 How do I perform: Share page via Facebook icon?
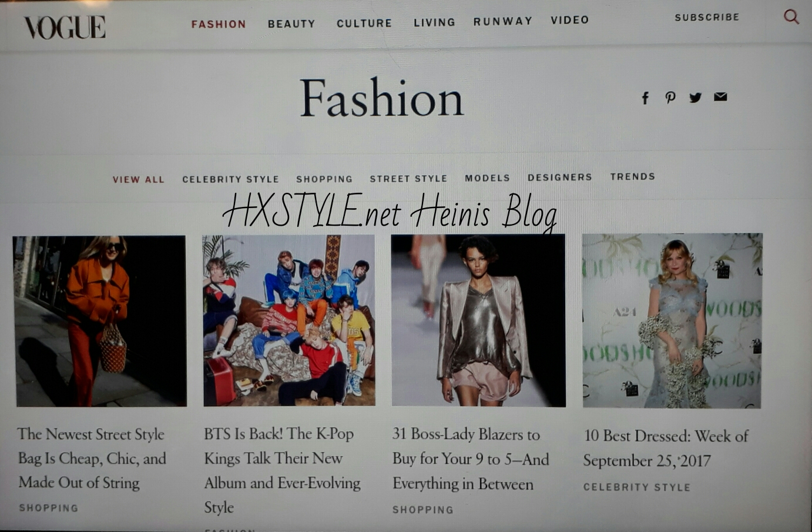(x=645, y=98)
